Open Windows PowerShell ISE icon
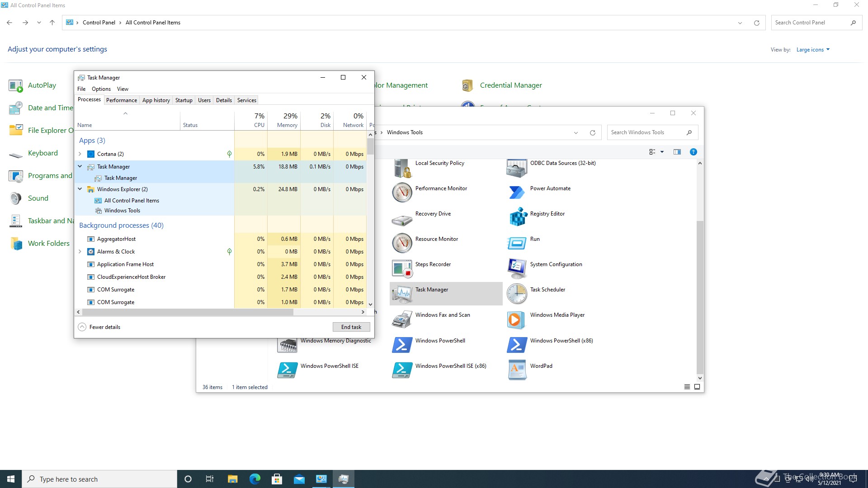The height and width of the screenshot is (488, 868). tap(287, 371)
